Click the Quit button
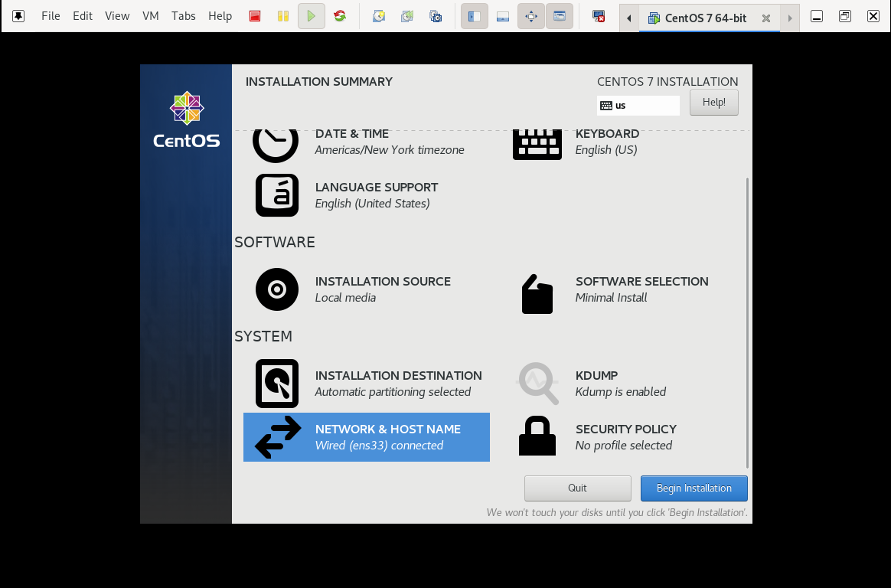 577,488
